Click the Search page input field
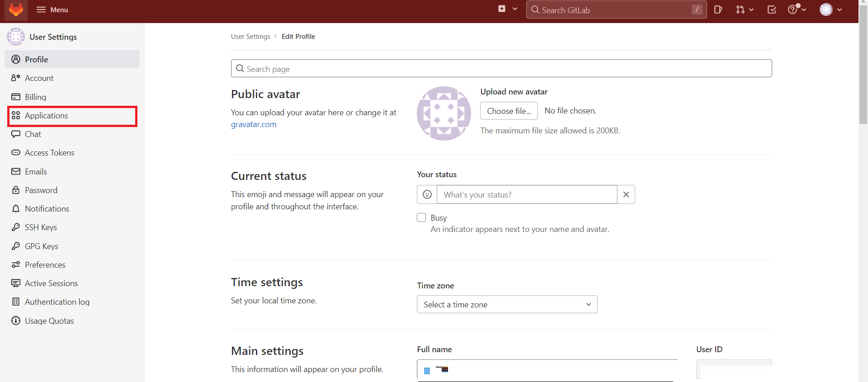 point(501,69)
